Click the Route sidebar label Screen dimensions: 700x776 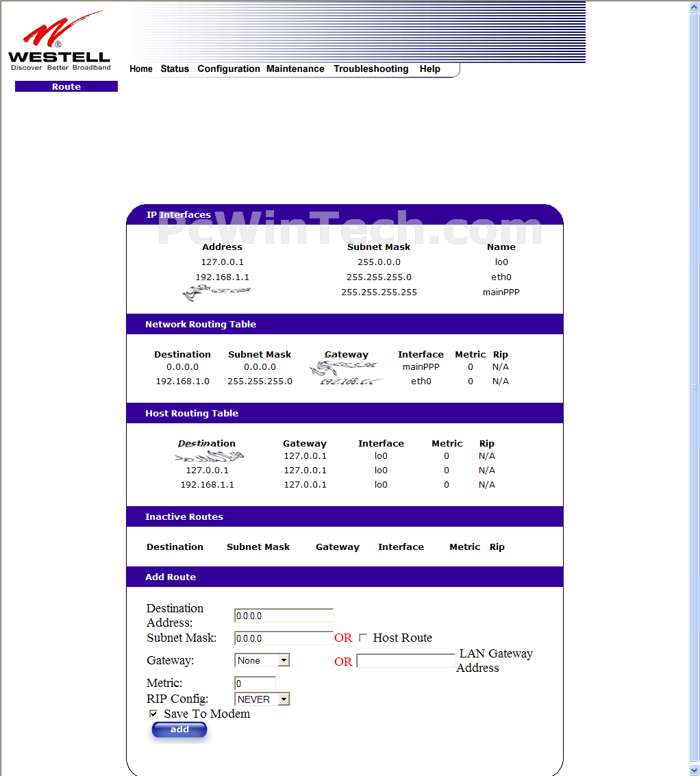pyautogui.click(x=66, y=86)
